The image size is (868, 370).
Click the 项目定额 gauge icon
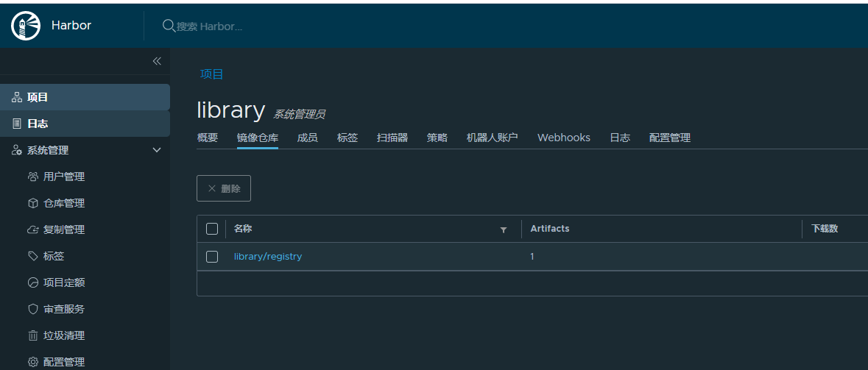pyautogui.click(x=32, y=282)
